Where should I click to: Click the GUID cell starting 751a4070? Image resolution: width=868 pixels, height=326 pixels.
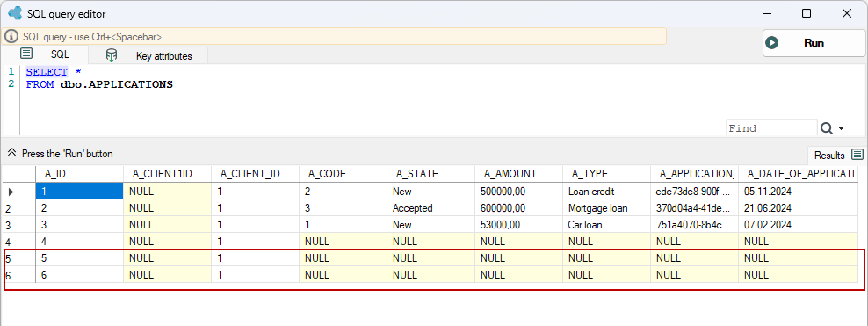[x=695, y=225]
